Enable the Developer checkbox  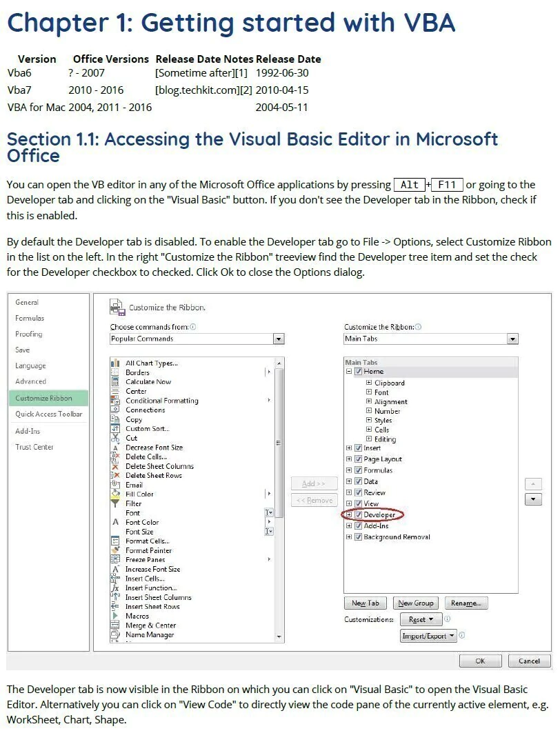tap(359, 515)
